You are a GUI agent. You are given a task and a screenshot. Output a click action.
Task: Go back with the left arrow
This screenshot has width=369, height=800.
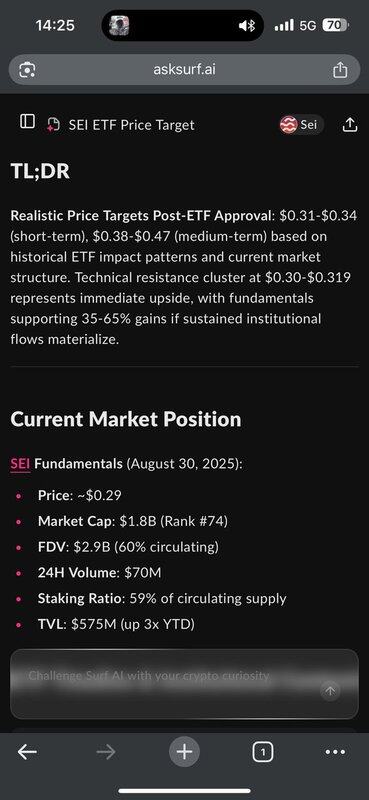pyautogui.click(x=27, y=752)
